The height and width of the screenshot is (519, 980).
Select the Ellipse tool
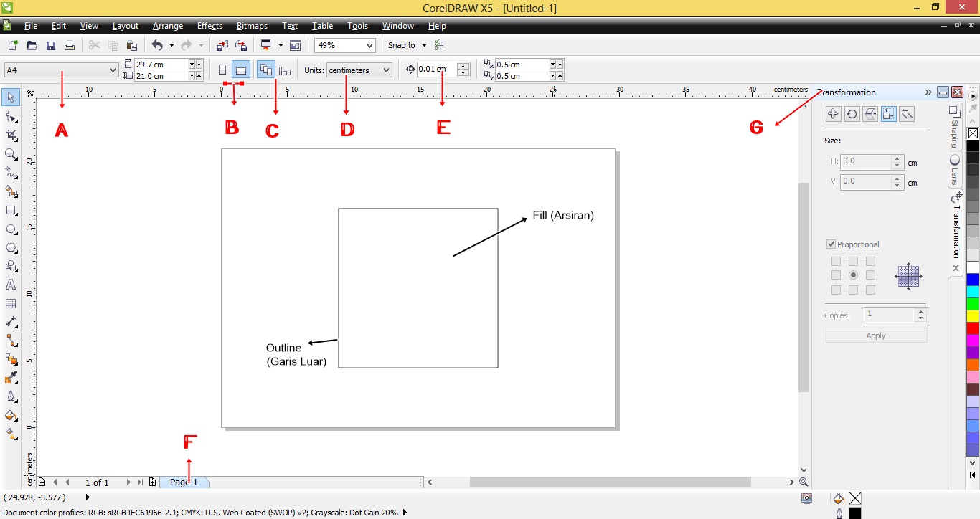tap(11, 229)
